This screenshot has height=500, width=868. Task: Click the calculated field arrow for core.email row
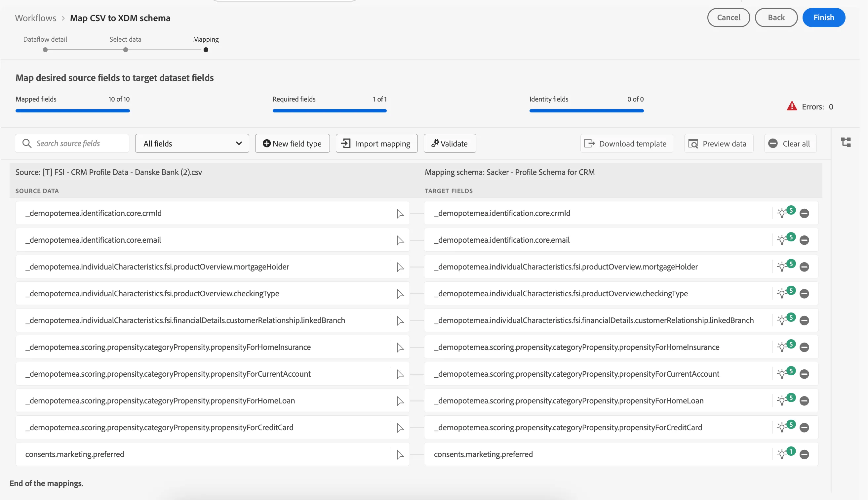[400, 240]
